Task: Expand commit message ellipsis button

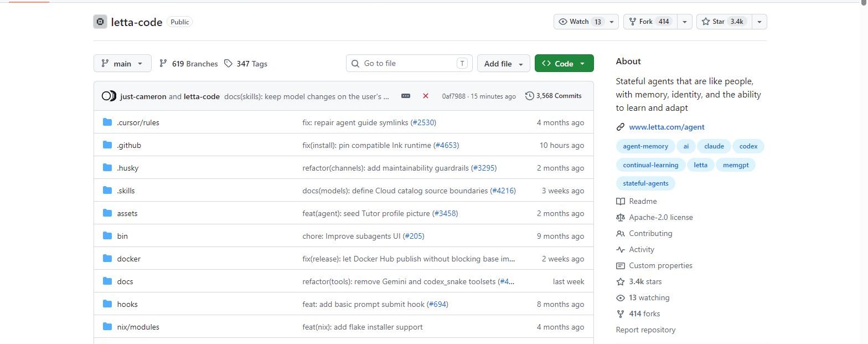Action: 406,96
